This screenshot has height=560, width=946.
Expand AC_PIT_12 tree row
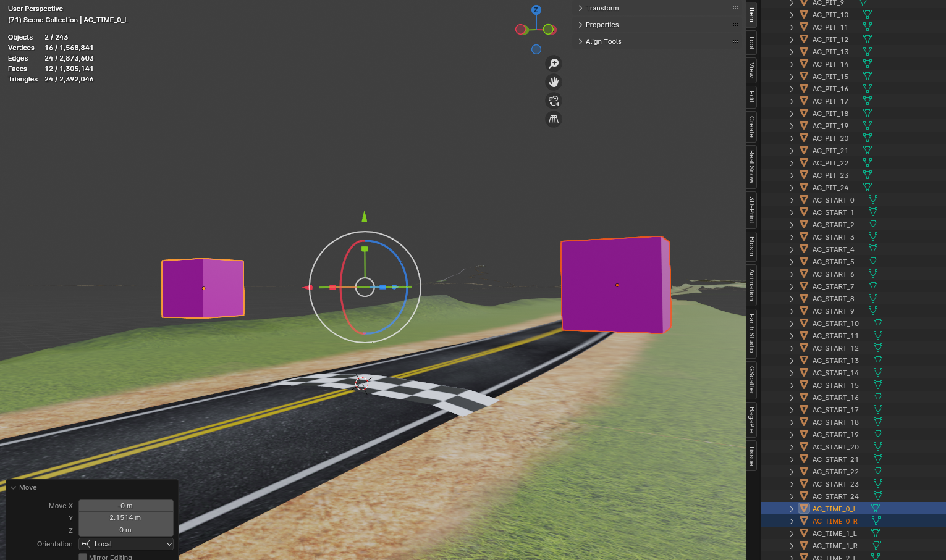[792, 40]
